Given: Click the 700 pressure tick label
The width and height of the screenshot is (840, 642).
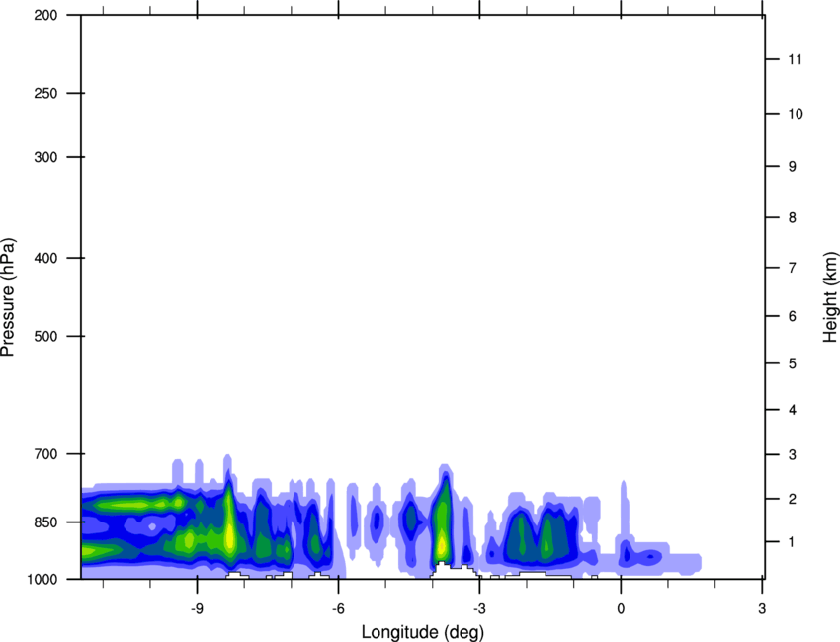Looking at the screenshot, I should click(45, 454).
